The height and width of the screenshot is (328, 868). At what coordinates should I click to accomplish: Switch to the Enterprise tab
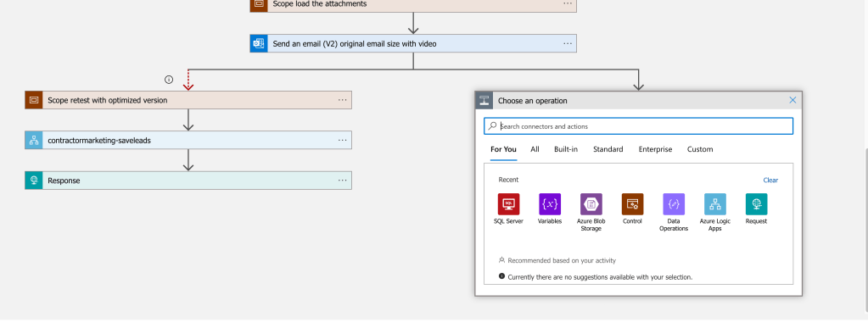pos(655,149)
